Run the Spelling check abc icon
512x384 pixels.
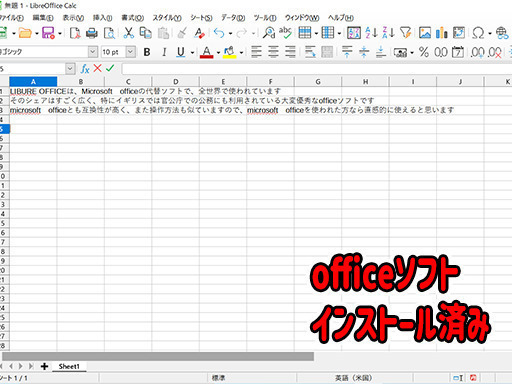[285, 33]
